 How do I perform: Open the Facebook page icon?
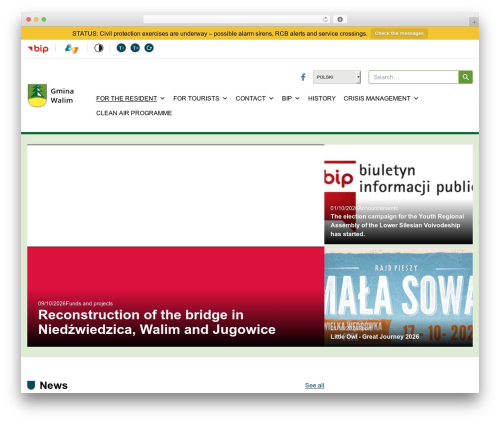coord(303,77)
